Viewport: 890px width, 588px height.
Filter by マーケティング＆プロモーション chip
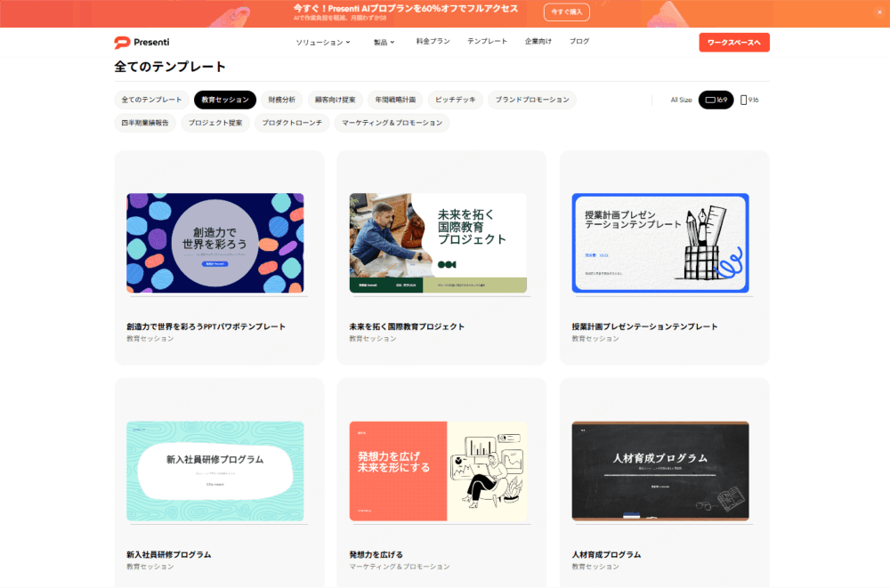click(x=392, y=123)
